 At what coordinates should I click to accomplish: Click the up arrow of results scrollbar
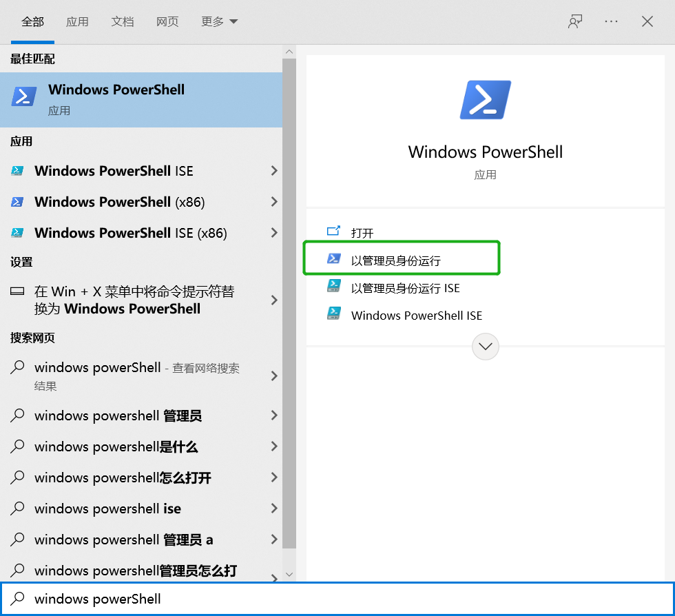pos(289,52)
